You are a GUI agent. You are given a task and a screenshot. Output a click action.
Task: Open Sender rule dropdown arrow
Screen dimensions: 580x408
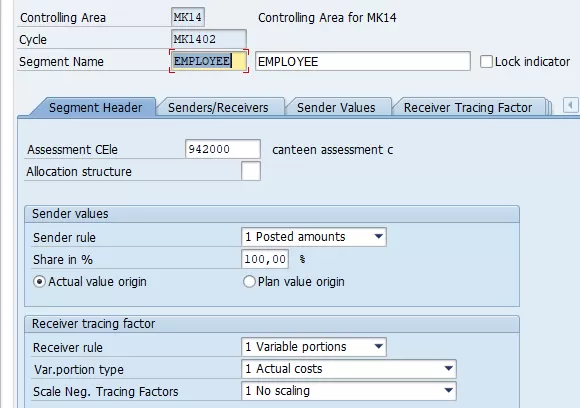378,237
